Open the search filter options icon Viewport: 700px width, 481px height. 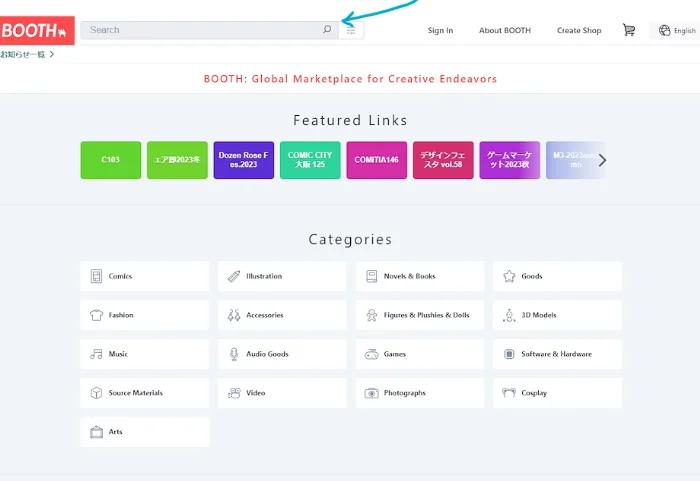(351, 30)
